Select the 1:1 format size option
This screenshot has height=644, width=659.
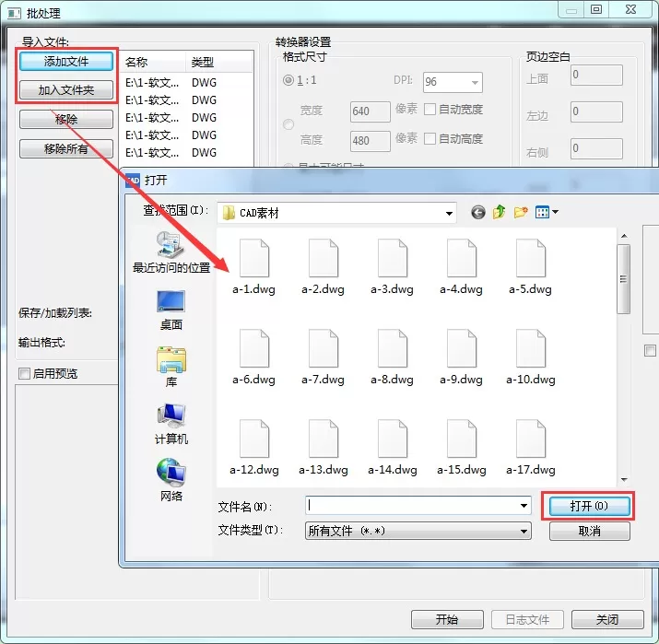pyautogui.click(x=288, y=80)
